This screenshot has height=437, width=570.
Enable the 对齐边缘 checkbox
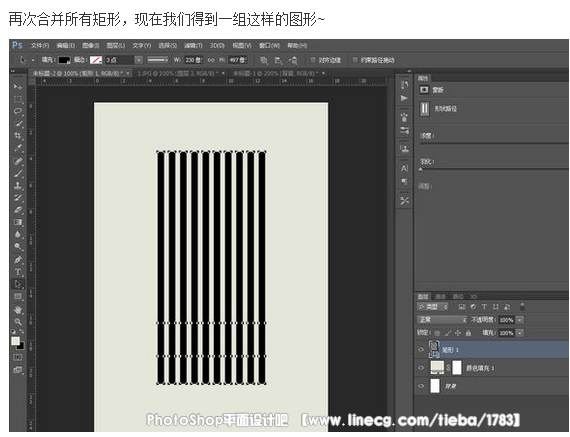click(313, 60)
